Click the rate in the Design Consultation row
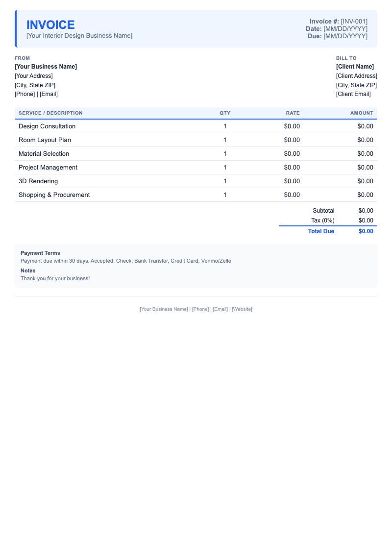Viewport: 392px width, 539px height. 292,126
